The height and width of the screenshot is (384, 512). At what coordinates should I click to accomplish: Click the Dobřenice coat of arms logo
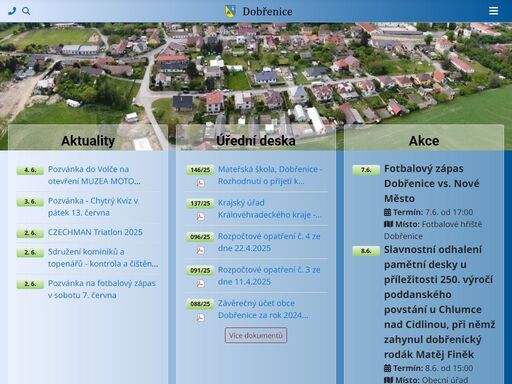click(x=230, y=11)
